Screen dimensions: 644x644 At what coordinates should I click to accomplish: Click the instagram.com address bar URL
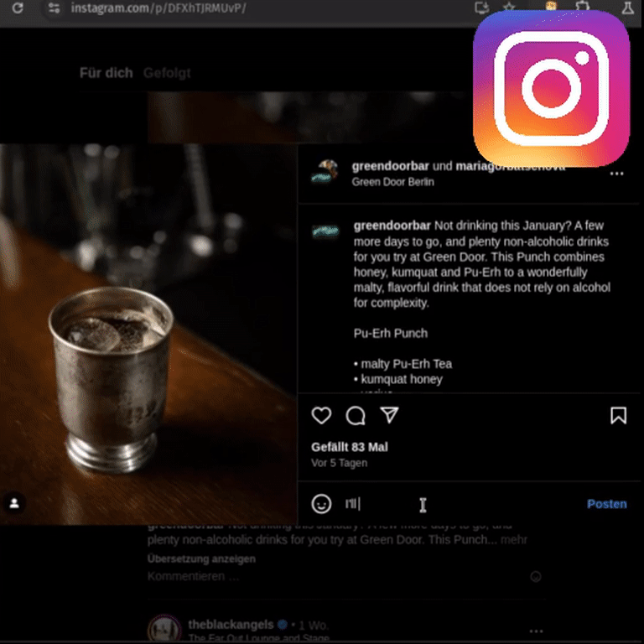click(x=158, y=8)
